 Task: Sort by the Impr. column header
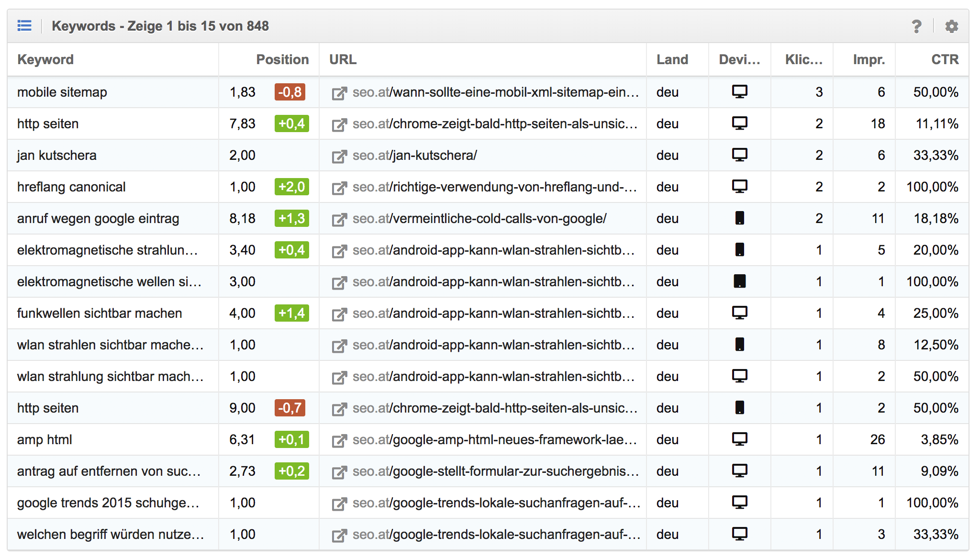tap(869, 59)
